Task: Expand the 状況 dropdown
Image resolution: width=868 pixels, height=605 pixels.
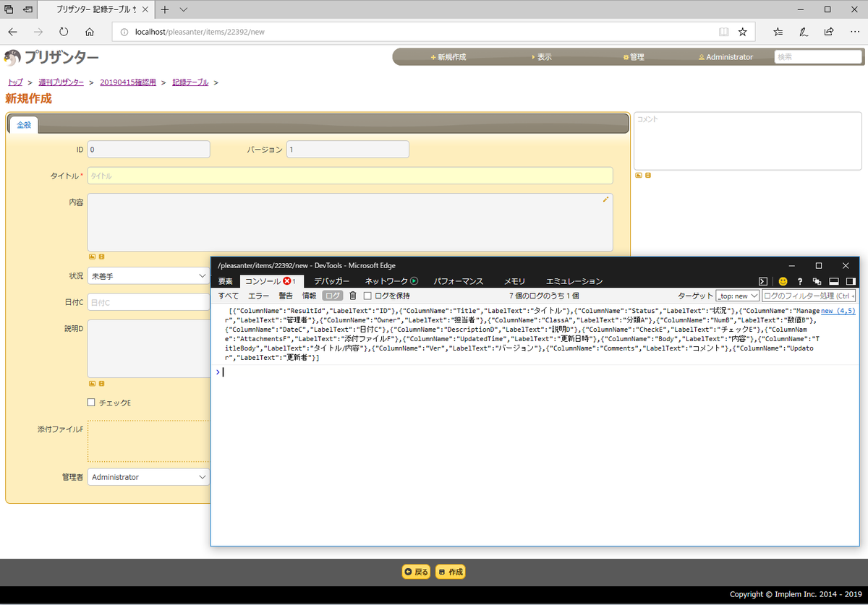Action: click(148, 275)
